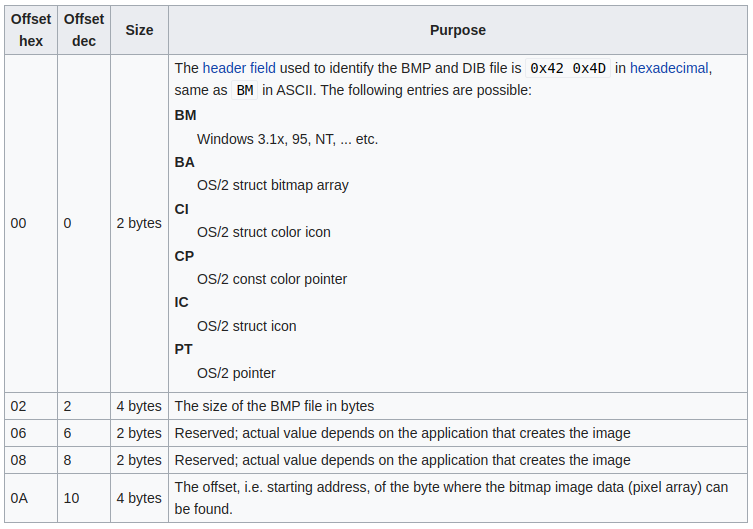Click the 'Offset hex' column header
The image size is (753, 529).
[x=31, y=30]
